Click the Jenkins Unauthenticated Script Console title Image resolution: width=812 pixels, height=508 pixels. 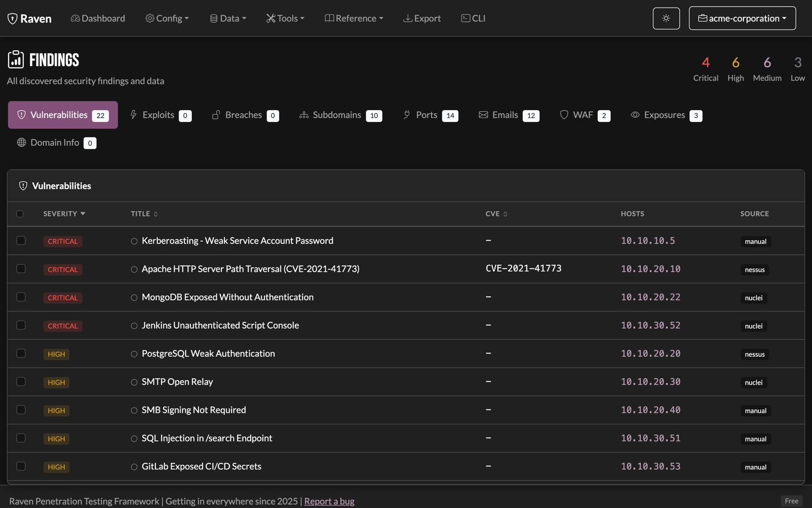point(220,326)
